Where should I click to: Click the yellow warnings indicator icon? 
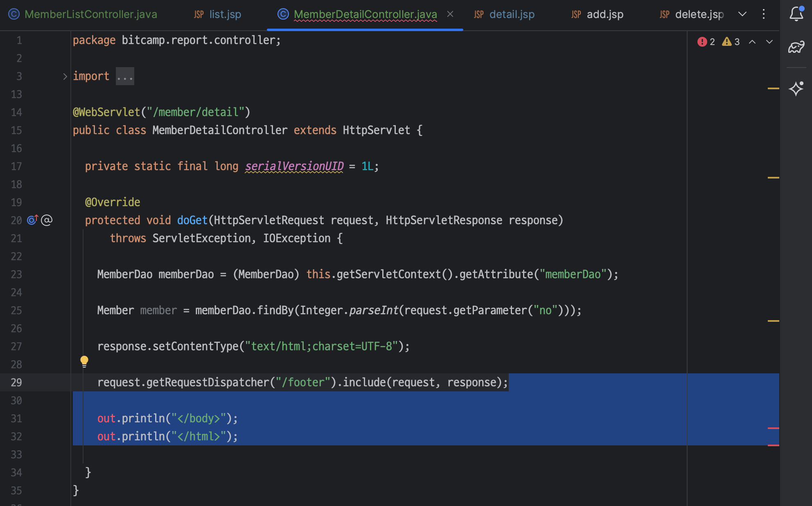pos(727,42)
